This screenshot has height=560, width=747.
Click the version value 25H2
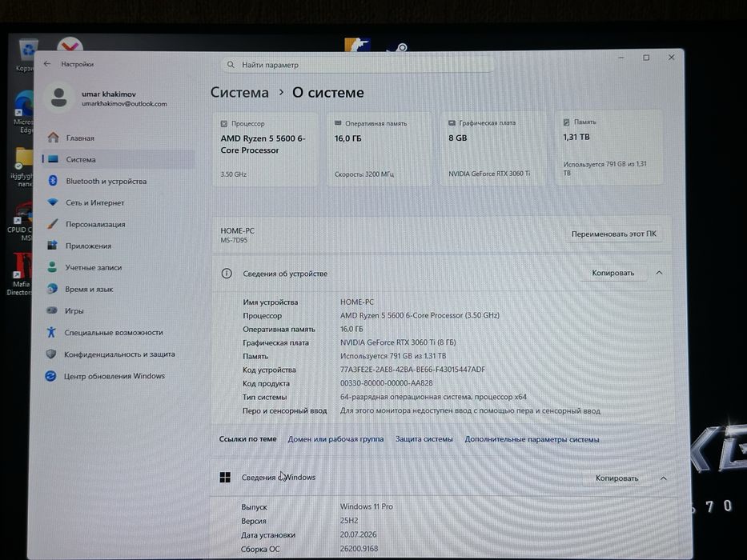[349, 521]
